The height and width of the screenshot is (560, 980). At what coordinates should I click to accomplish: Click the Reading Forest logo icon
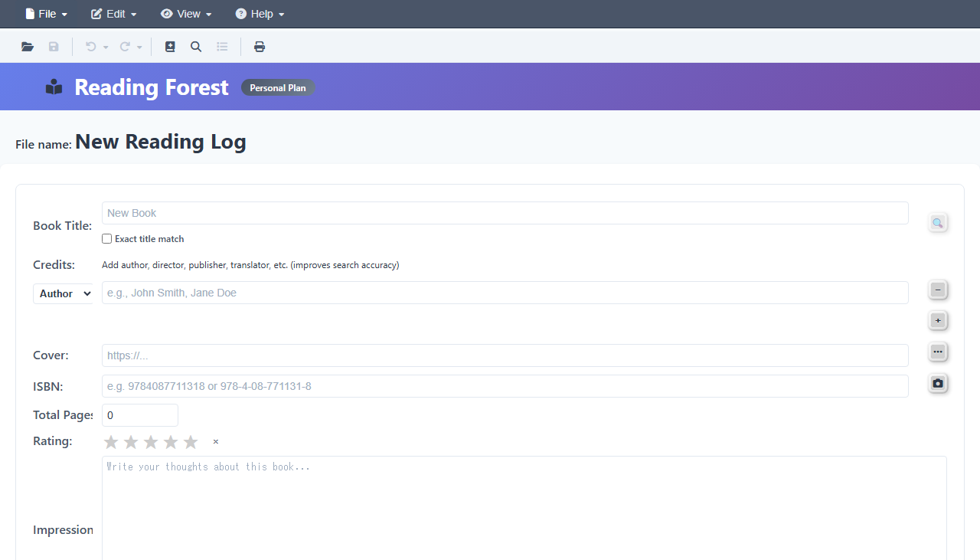coord(54,87)
